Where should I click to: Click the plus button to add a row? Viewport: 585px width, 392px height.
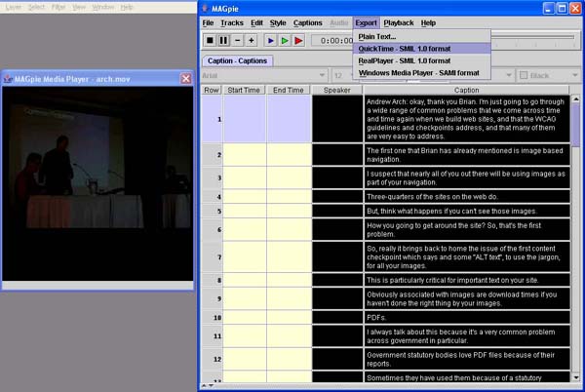252,40
